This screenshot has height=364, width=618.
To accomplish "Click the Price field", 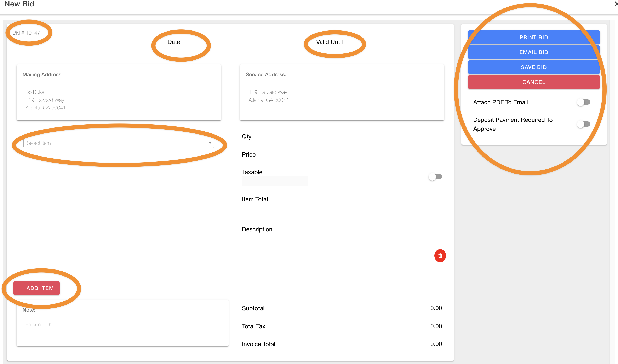I will (x=343, y=154).
